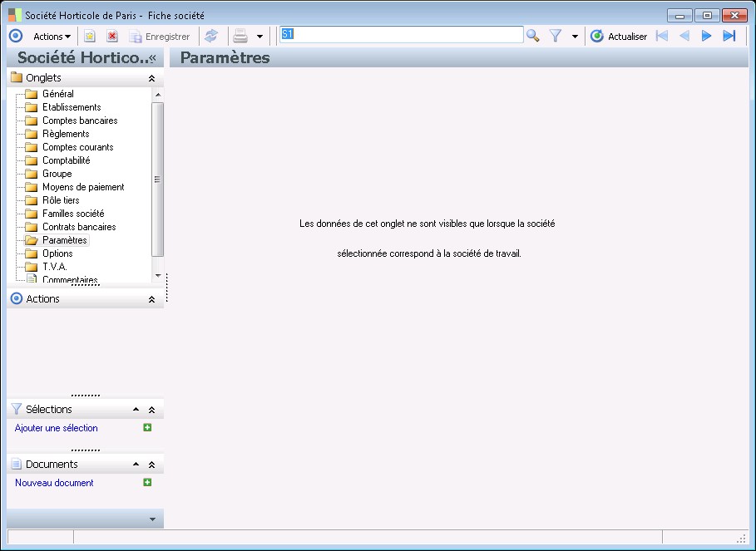Viewport: 756px width, 551px height.
Task: Select the Rôle tiers tab
Action: pos(61,200)
